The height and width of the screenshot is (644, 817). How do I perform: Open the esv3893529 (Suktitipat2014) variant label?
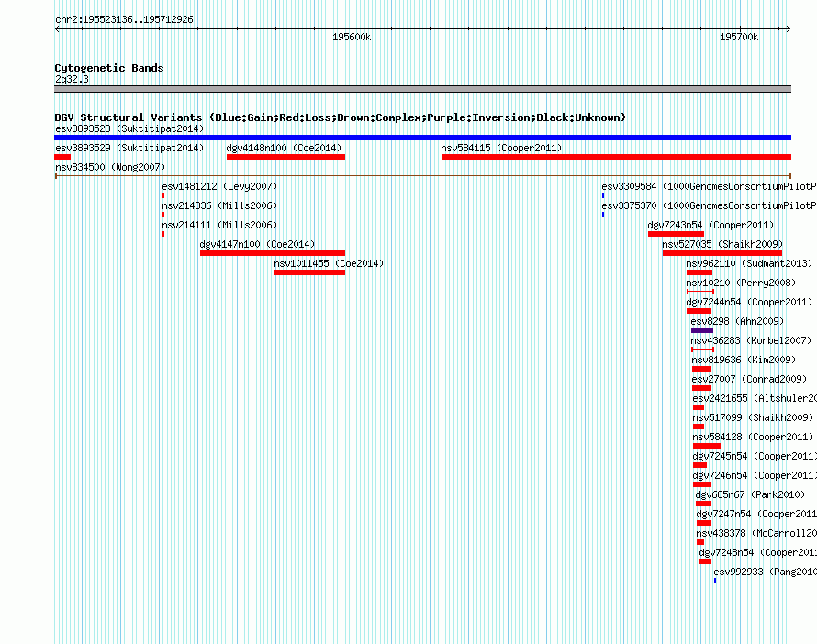pos(129,148)
